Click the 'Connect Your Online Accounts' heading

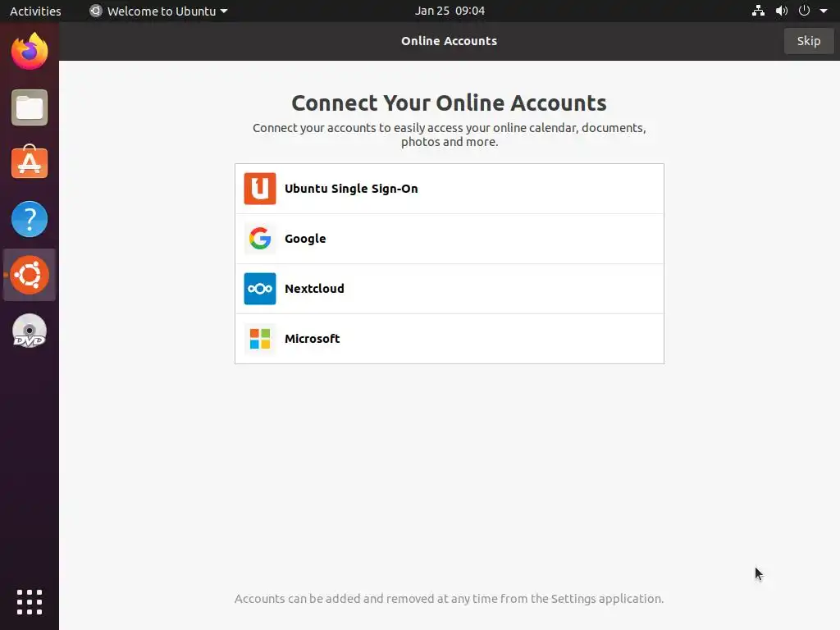point(449,103)
